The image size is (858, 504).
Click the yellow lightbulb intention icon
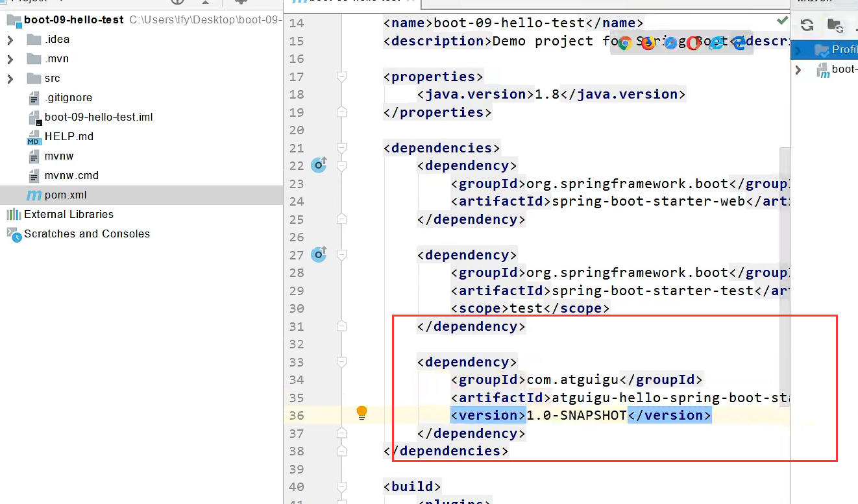pyautogui.click(x=362, y=413)
